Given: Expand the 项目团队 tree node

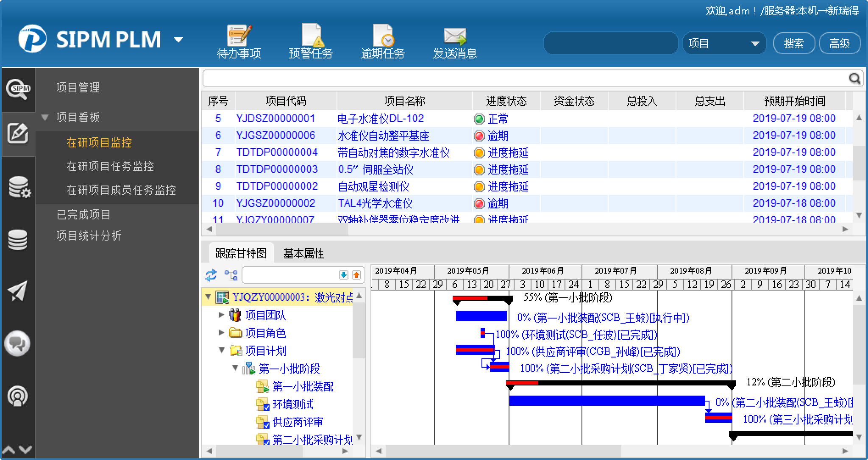Looking at the screenshot, I should coord(221,315).
